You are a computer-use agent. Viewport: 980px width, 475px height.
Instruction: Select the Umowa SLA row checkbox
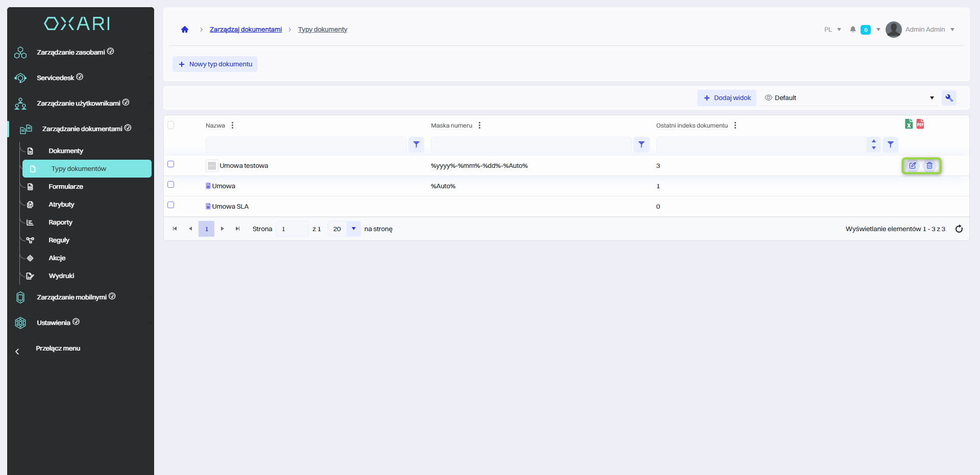tap(171, 205)
